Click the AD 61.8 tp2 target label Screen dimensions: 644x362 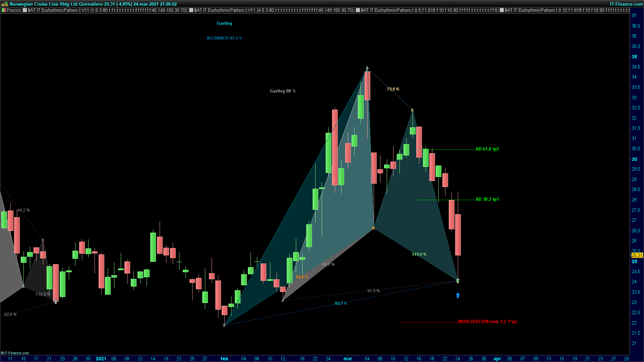coord(487,149)
